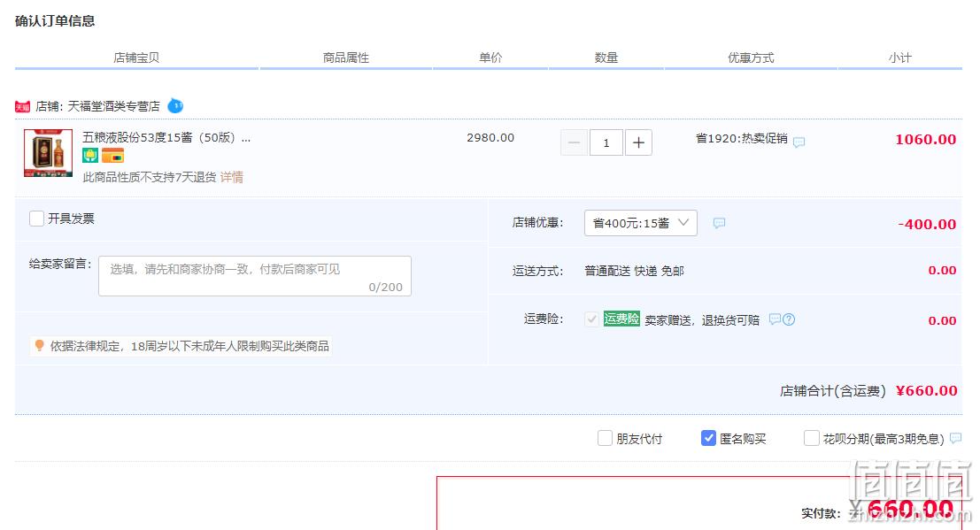Click the shop total ¥660.00
This screenshot has width=980, height=530.
click(926, 390)
